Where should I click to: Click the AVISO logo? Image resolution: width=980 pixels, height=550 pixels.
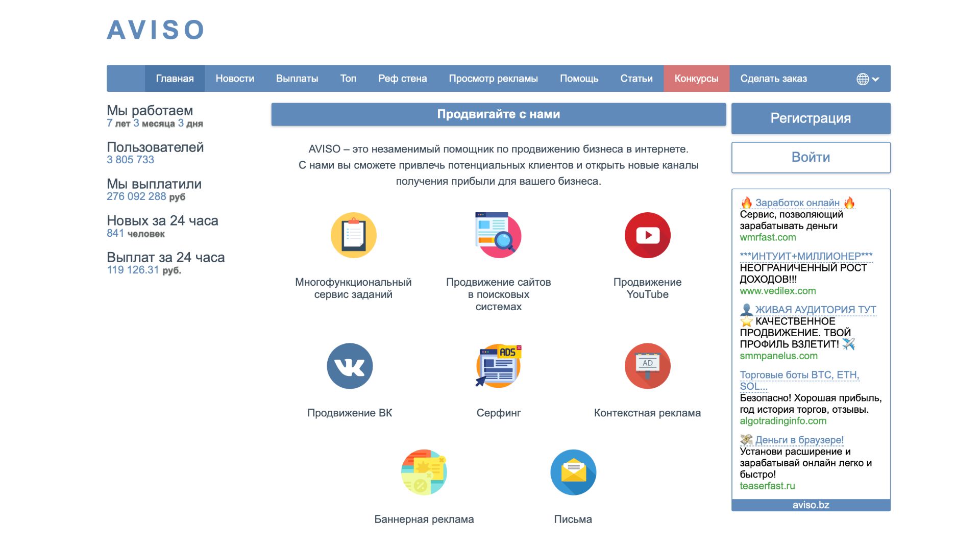coord(155,30)
